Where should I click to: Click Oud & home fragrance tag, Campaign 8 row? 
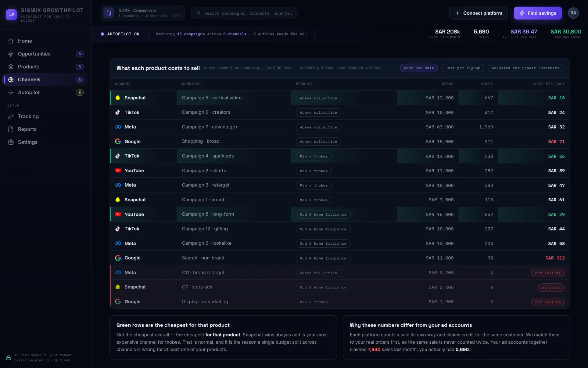point(323,214)
